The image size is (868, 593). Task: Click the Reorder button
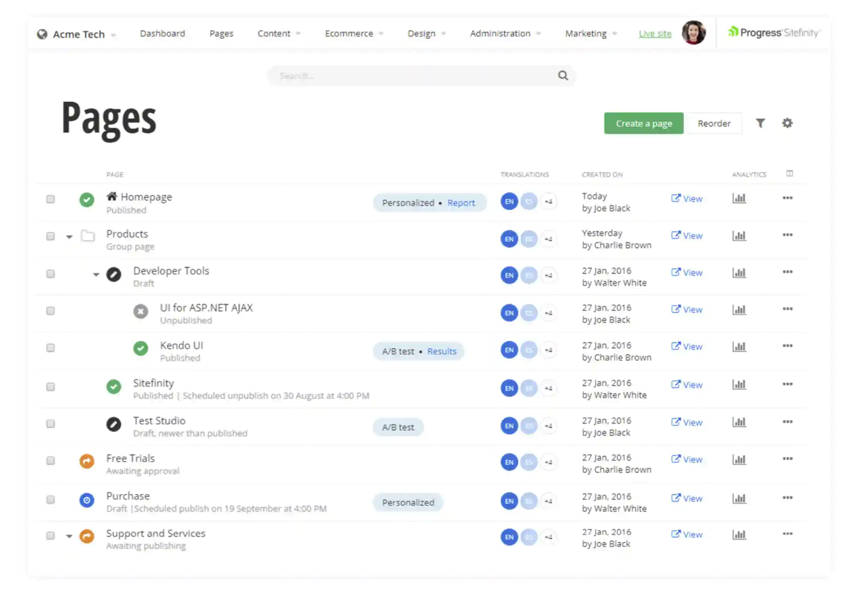[x=714, y=123]
